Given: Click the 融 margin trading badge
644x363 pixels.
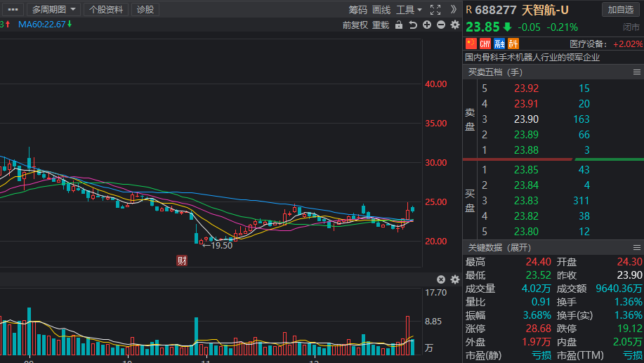Looking at the screenshot, I should pyautogui.click(x=499, y=44).
